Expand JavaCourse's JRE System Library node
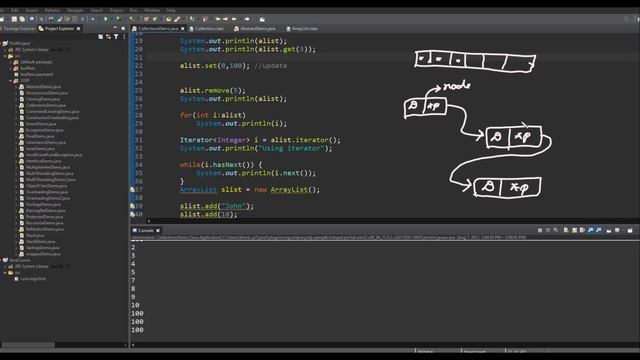 6,266
